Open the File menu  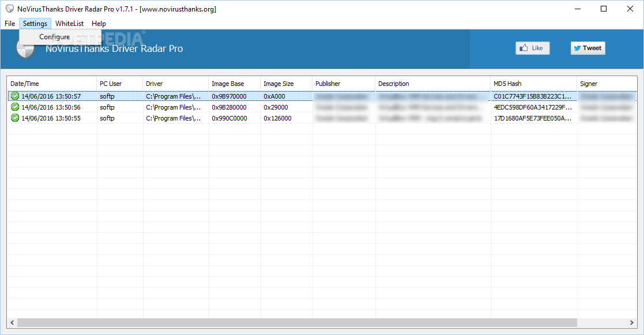point(10,24)
